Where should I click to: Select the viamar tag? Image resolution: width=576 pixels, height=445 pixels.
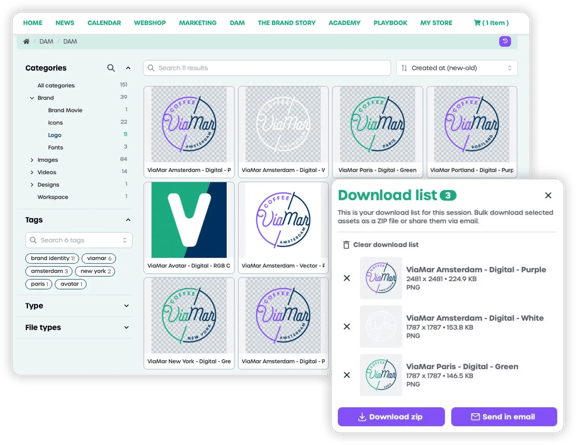click(x=99, y=258)
